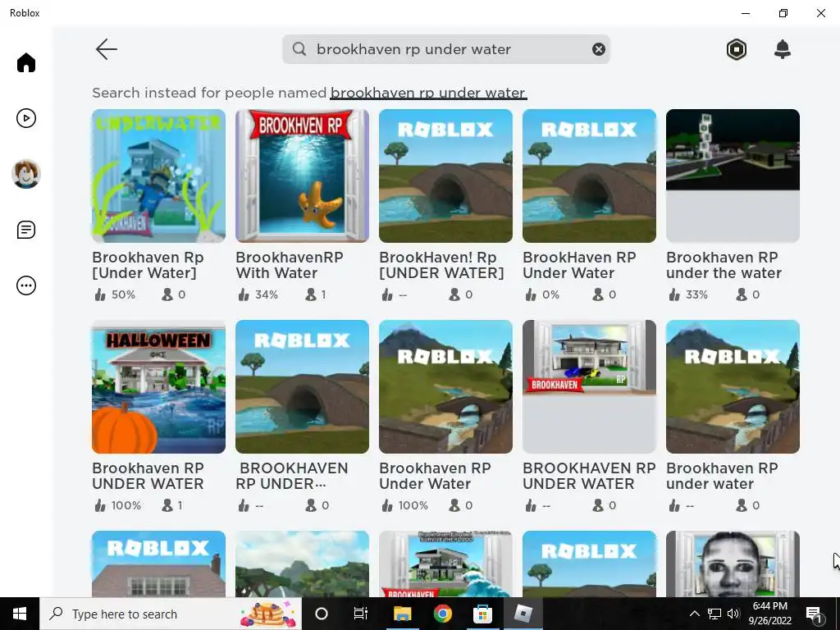This screenshot has width=840, height=630.
Task: Go to Roblox Home in sidebar
Action: [x=25, y=62]
